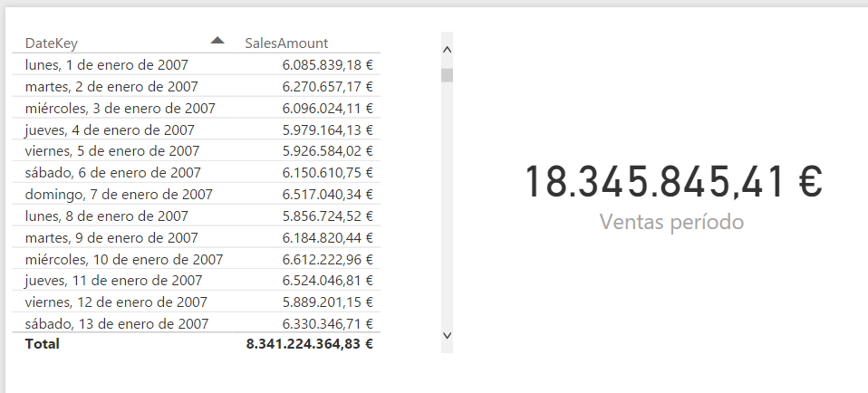
Task: Select the card value 18.345.845,41 €
Action: (x=673, y=182)
